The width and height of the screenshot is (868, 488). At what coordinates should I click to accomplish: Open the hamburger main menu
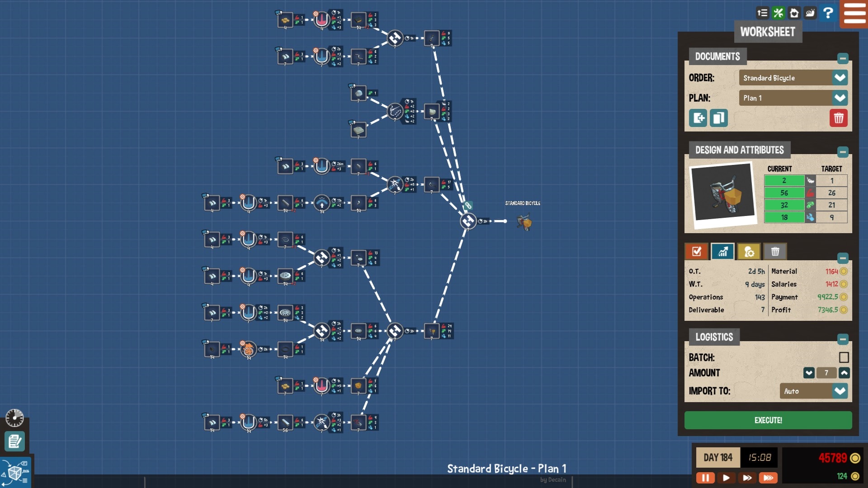pyautogui.click(x=854, y=14)
